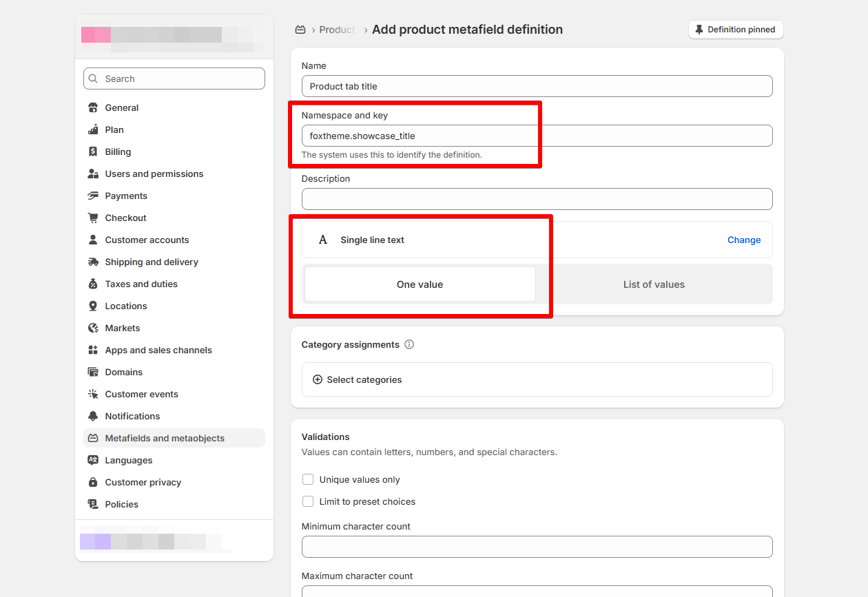Click the Checkout cart icon
The height and width of the screenshot is (597, 868).
point(93,218)
